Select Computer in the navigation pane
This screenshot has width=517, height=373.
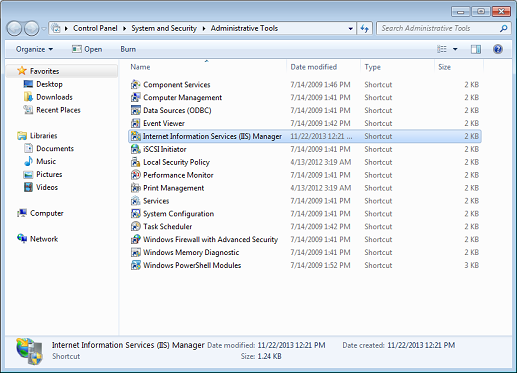click(47, 213)
